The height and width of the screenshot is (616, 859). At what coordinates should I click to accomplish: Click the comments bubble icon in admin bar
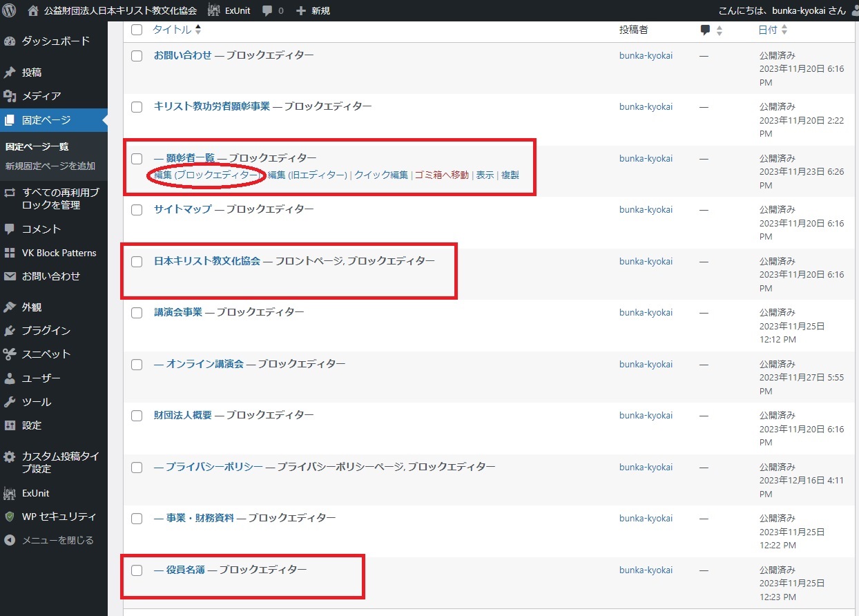point(268,10)
